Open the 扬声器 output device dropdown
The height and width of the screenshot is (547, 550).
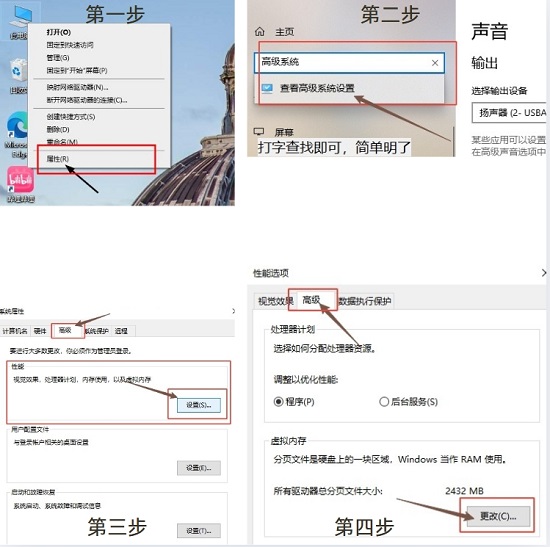(x=509, y=113)
